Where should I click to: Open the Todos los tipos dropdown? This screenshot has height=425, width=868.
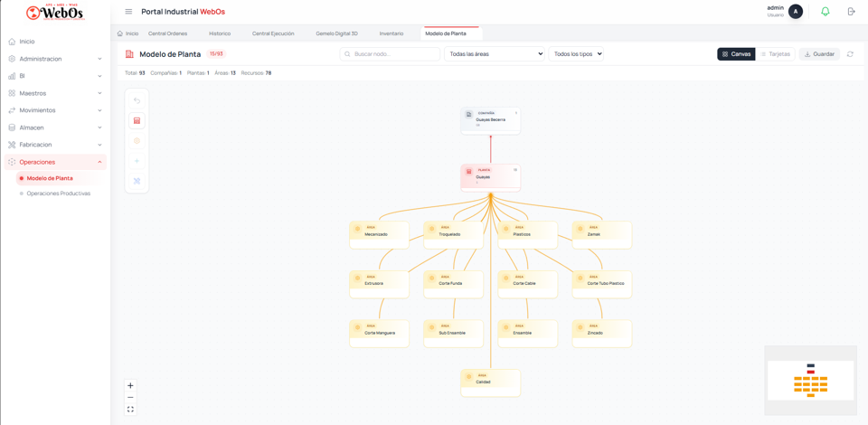[x=576, y=54]
